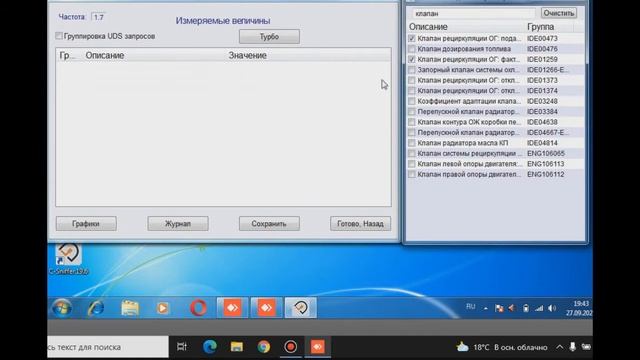
Task: Expand Windows 10 hidden tray icons chevron
Action: point(560,347)
